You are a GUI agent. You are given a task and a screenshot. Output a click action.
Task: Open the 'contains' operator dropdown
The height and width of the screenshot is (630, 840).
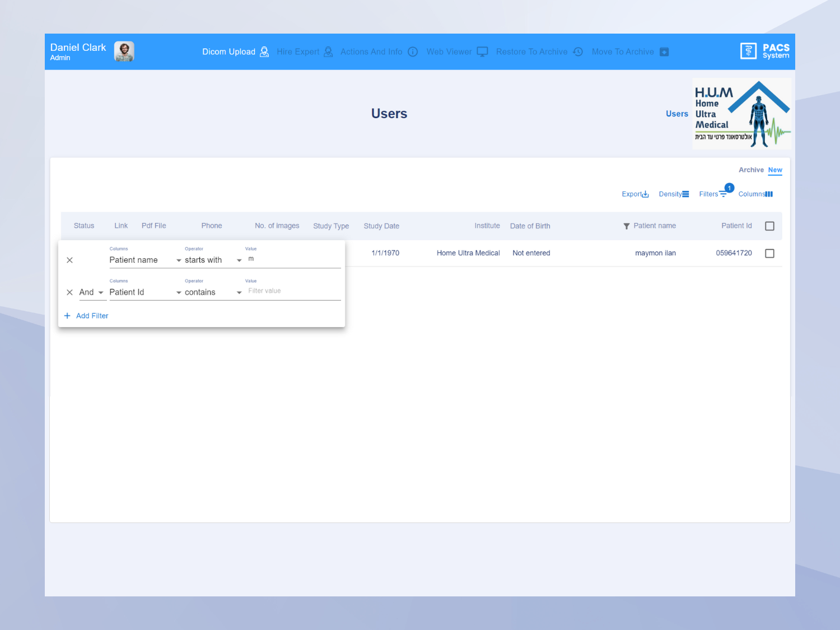coord(213,292)
